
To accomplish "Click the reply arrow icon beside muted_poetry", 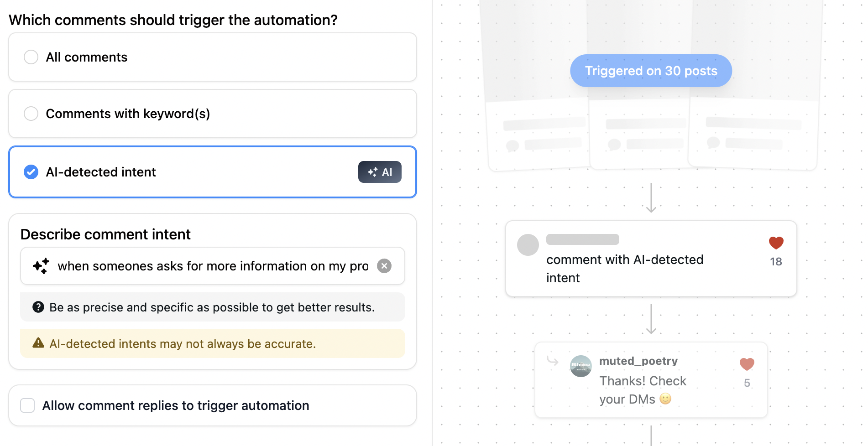I will pos(552,361).
